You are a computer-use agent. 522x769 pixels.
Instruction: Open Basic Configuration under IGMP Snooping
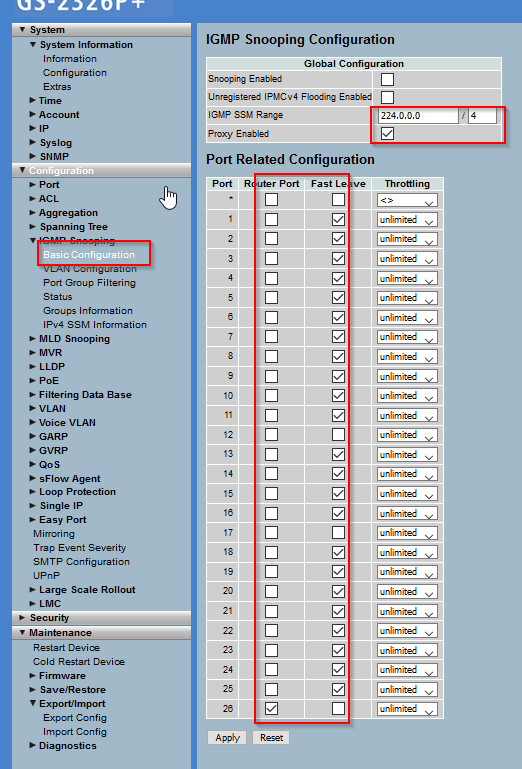(x=89, y=255)
